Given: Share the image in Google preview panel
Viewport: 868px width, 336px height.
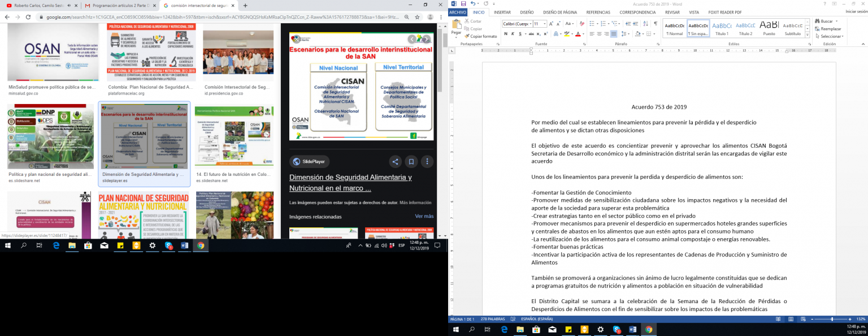Looking at the screenshot, I should pos(395,162).
